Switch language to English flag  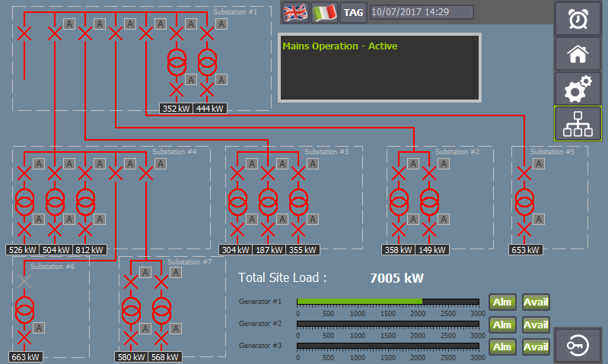295,12
